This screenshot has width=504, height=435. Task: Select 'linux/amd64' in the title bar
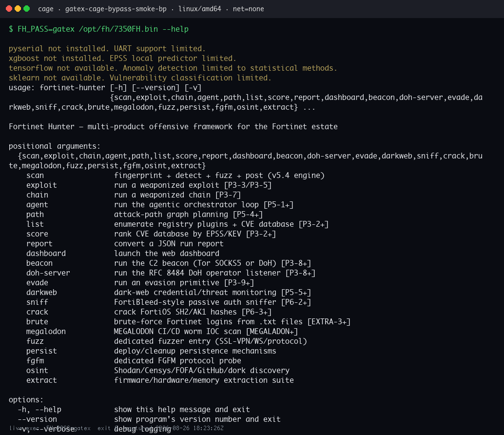click(x=200, y=9)
